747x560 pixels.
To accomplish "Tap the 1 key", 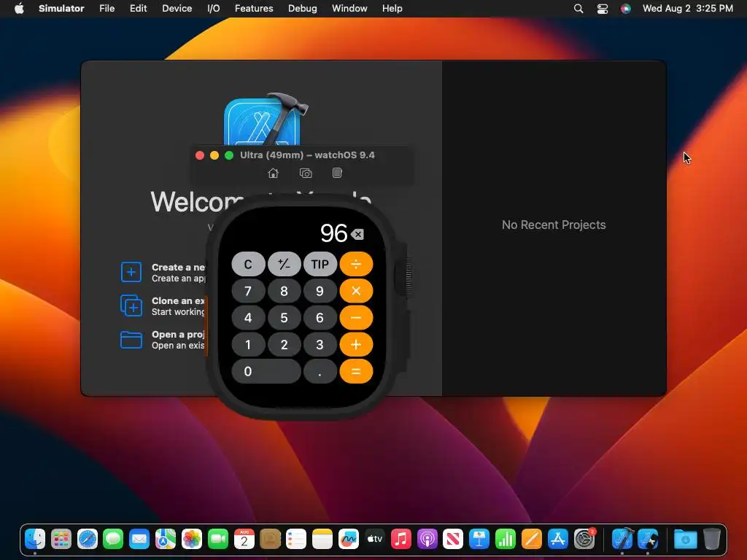I will pyautogui.click(x=248, y=344).
